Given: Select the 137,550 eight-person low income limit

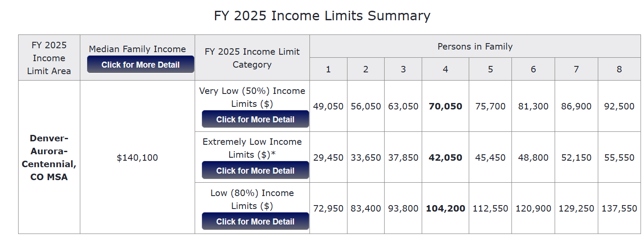Looking at the screenshot, I should (619, 209).
